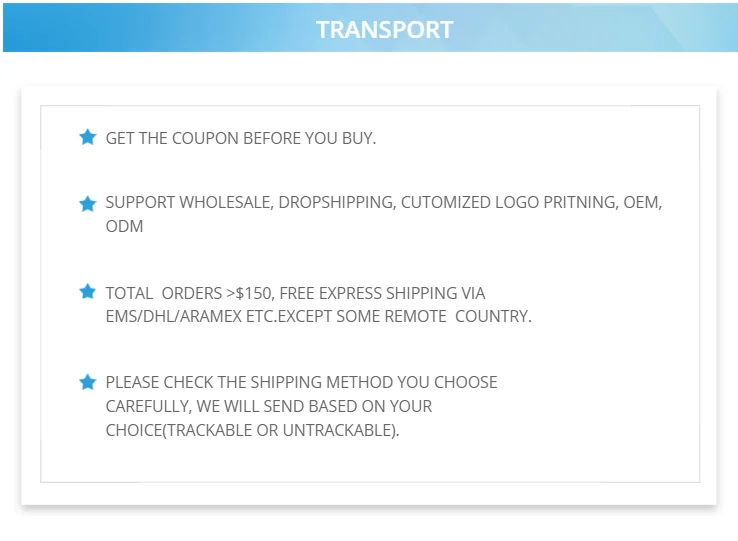Click the >$150 order amount
This screenshot has width=738, height=541.
[x=249, y=293]
